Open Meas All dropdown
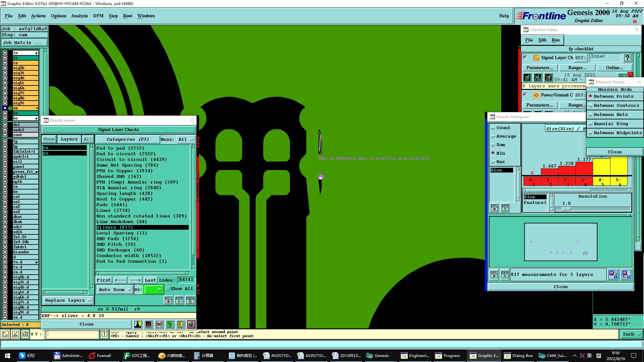The width and height of the screenshot is (644, 362). 186,139
